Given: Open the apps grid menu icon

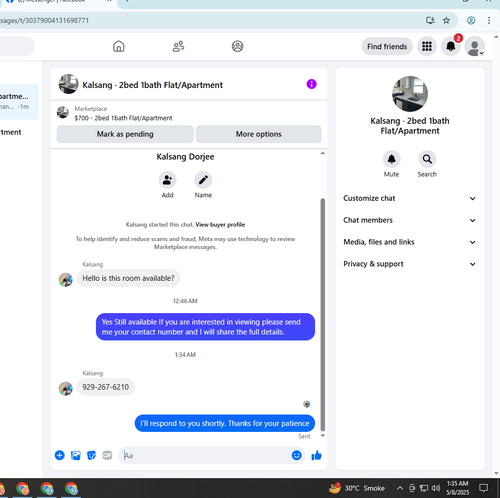Looking at the screenshot, I should point(427,46).
